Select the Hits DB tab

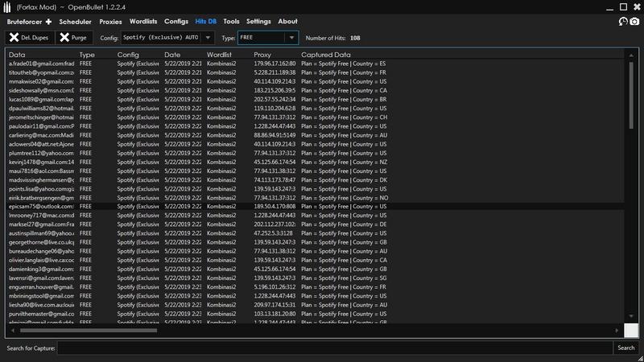[x=206, y=22]
